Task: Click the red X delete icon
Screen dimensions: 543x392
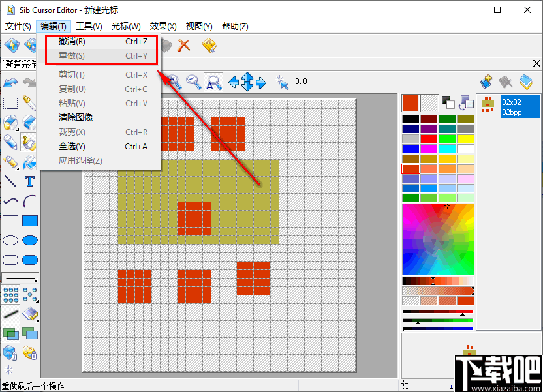Action: click(x=183, y=45)
